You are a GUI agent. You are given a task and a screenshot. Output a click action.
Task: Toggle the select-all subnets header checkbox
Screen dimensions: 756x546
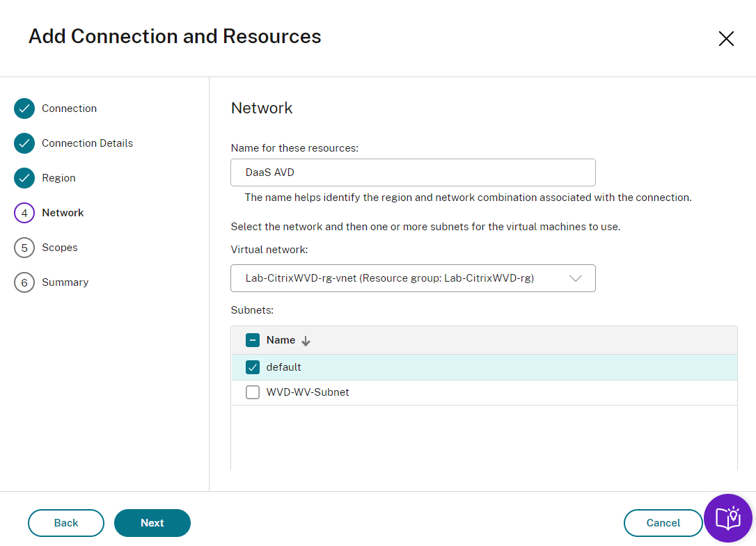(x=253, y=340)
